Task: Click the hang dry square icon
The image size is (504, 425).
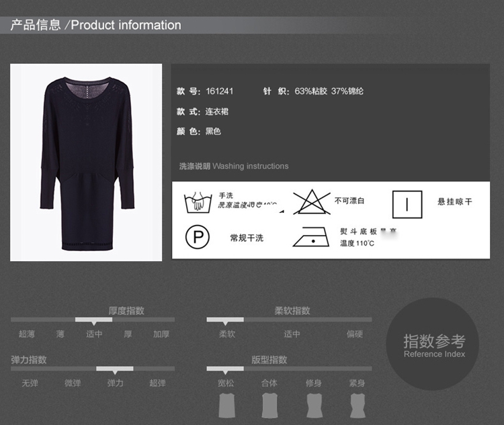Action: coord(407,204)
